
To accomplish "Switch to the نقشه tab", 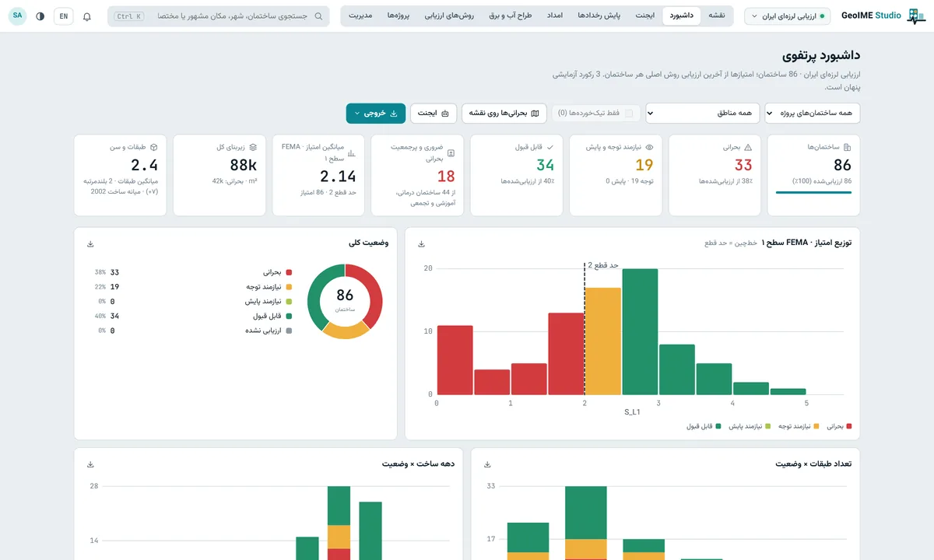I will tap(716, 16).
